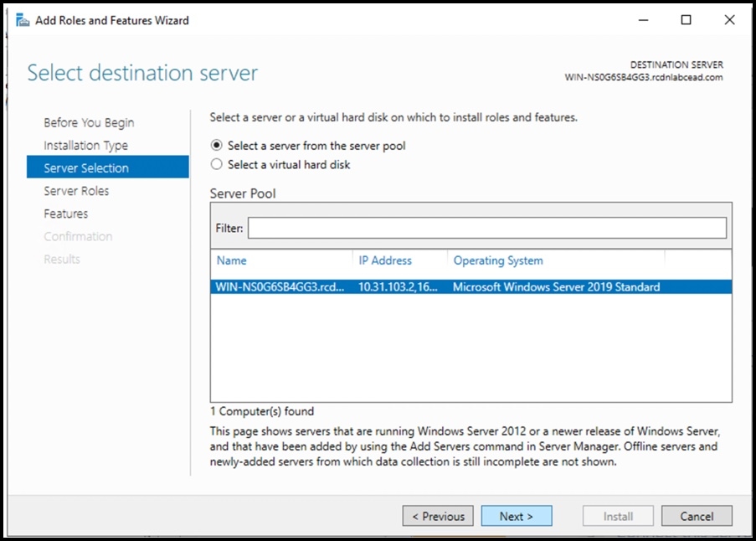Open the Server Selection step
This screenshot has width=756, height=541.
pos(86,168)
